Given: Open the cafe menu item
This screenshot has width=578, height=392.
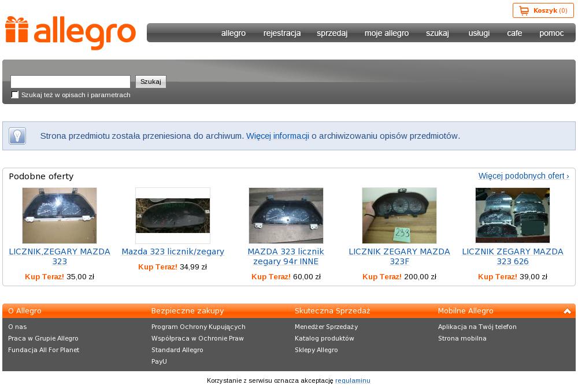Looking at the screenshot, I should coord(514,33).
